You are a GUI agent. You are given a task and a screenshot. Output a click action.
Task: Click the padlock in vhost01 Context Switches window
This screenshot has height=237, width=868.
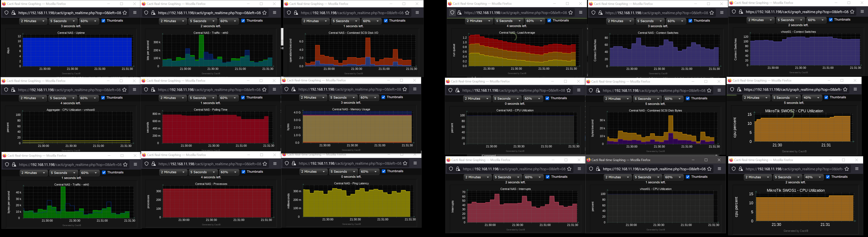click(x=741, y=12)
